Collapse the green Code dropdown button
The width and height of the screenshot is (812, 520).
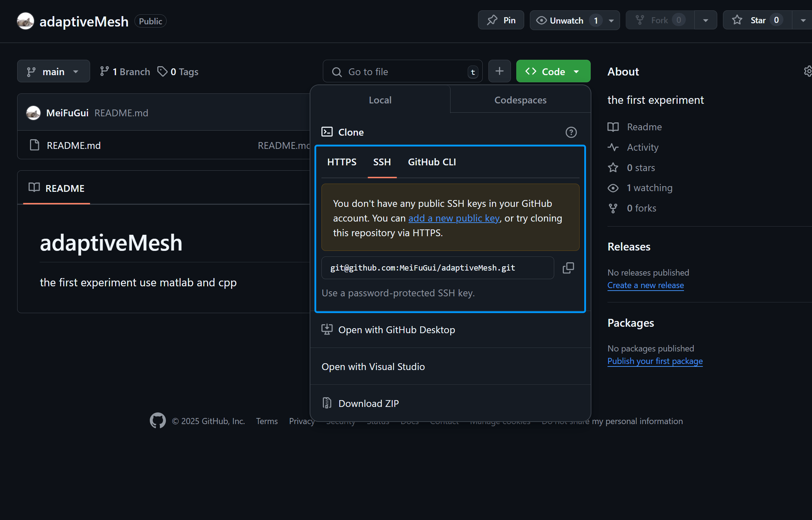coord(553,72)
